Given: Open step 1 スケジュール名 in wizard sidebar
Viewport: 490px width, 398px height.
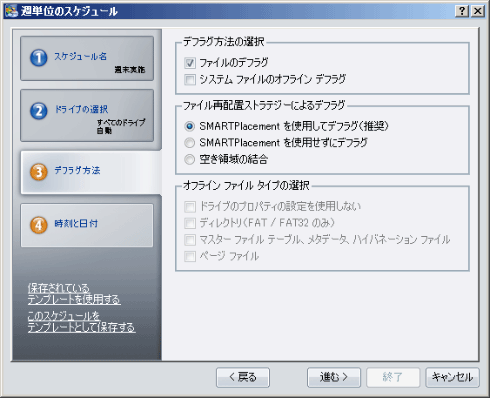Looking at the screenshot, I should click(x=87, y=58).
